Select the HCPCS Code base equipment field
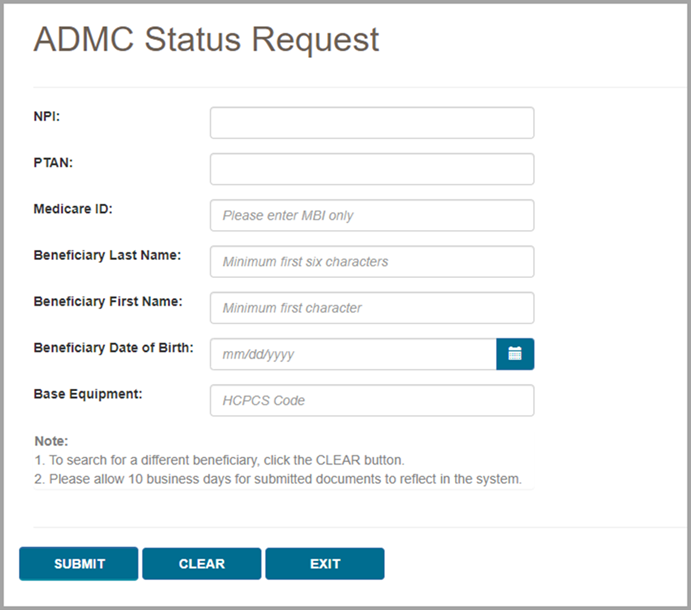 point(371,400)
